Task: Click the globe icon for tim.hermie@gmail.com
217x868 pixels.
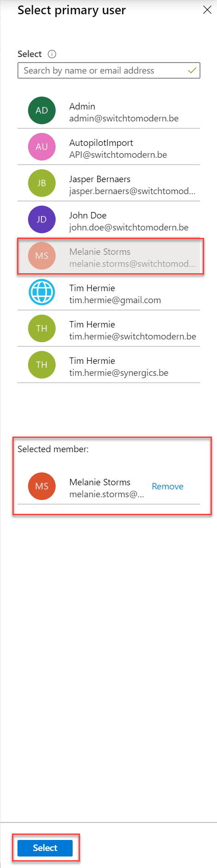Action: pos(42,292)
